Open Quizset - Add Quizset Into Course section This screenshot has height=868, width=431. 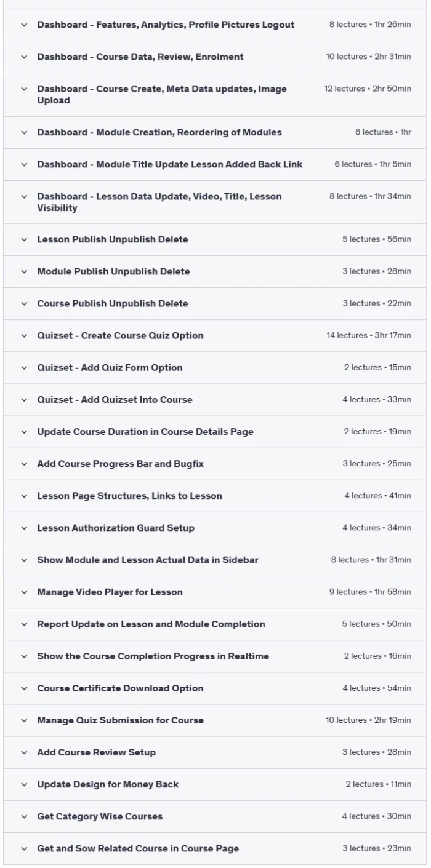tap(214, 400)
